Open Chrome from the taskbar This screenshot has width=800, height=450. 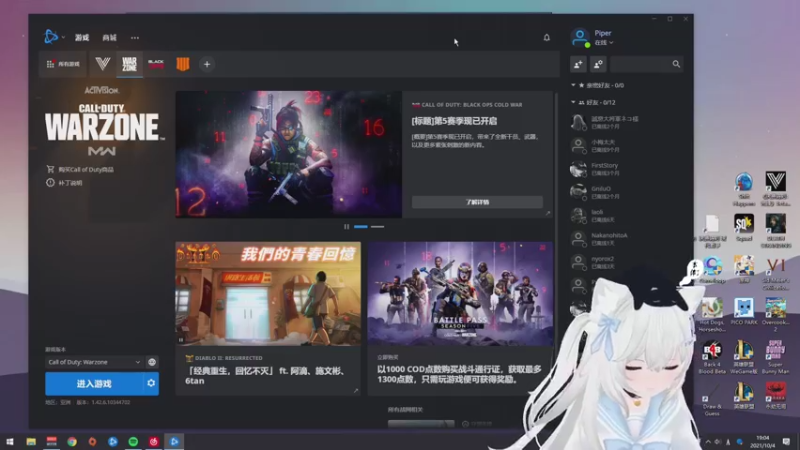72,442
